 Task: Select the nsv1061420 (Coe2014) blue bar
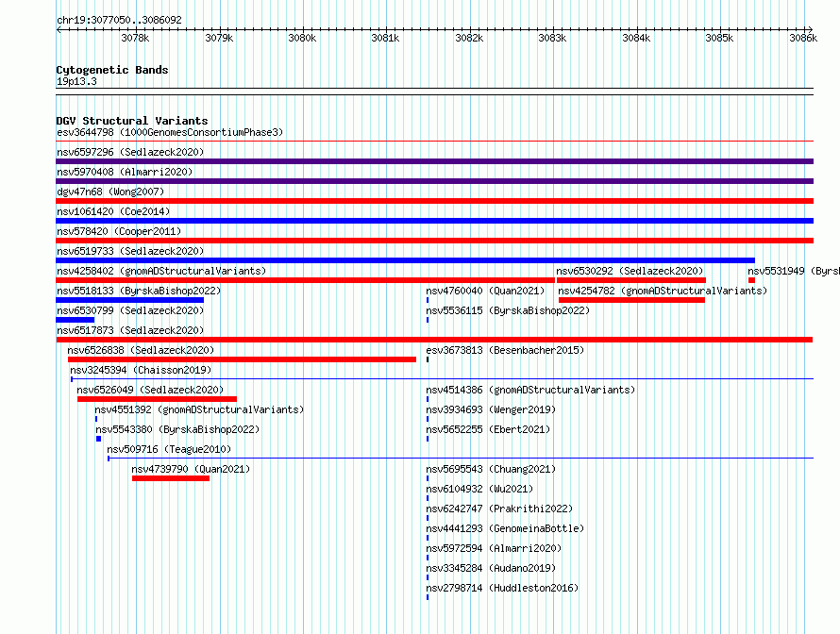[434, 221]
